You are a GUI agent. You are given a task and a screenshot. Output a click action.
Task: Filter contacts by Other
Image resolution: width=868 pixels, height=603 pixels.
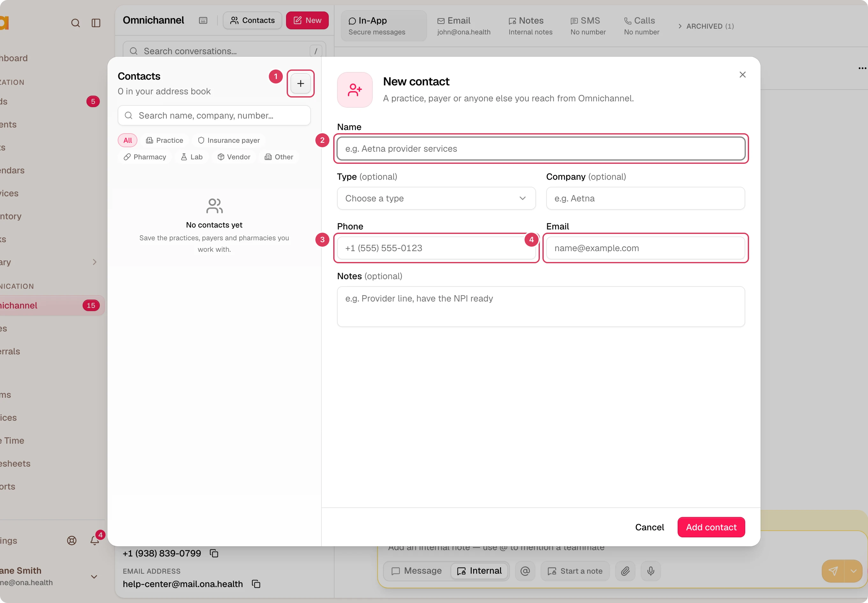(x=279, y=157)
